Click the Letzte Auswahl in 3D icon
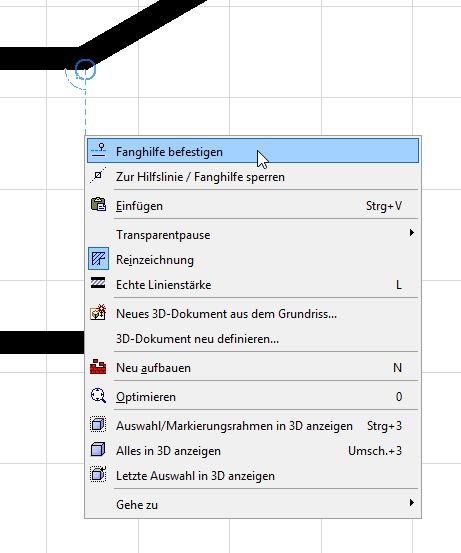This screenshot has height=553, width=461. click(98, 474)
